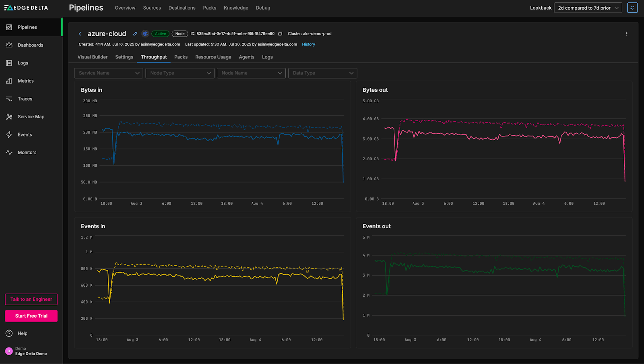Open Monitors in the left sidebar

pos(27,153)
